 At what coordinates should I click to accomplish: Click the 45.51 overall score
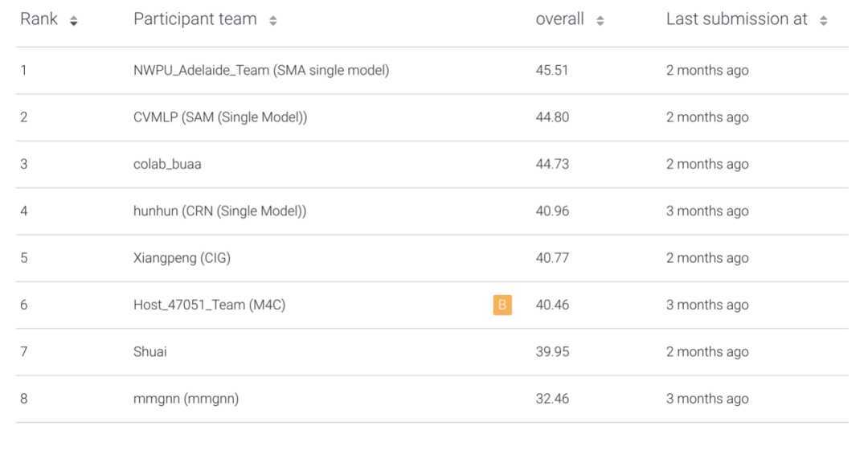tap(552, 70)
